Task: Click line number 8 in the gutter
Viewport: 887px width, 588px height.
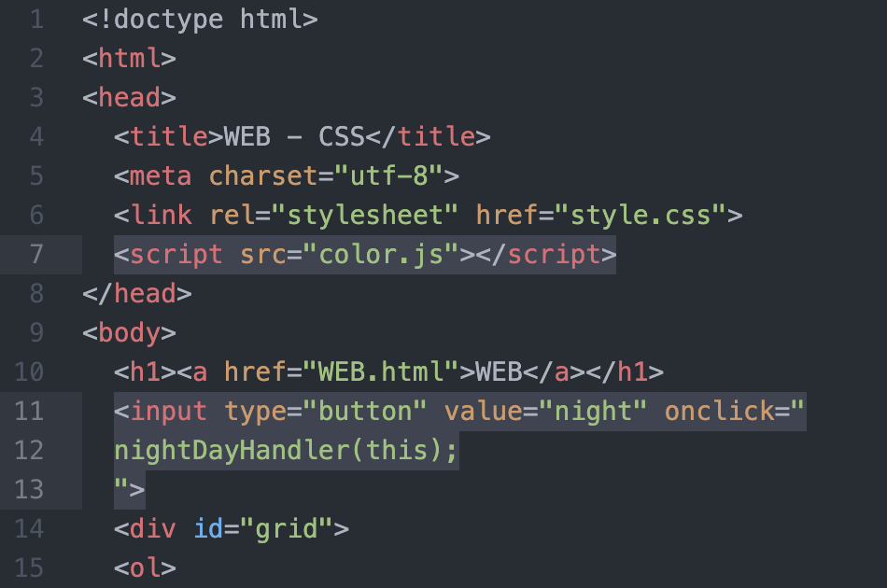Action: (x=36, y=294)
